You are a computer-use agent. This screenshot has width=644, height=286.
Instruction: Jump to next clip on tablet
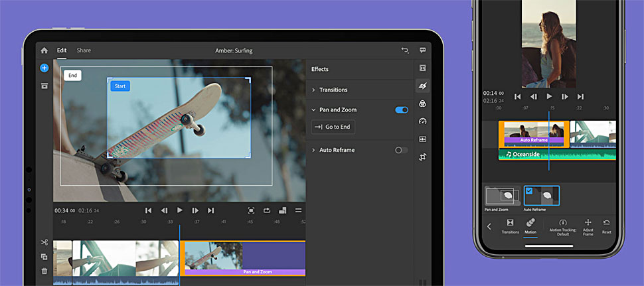tap(210, 210)
